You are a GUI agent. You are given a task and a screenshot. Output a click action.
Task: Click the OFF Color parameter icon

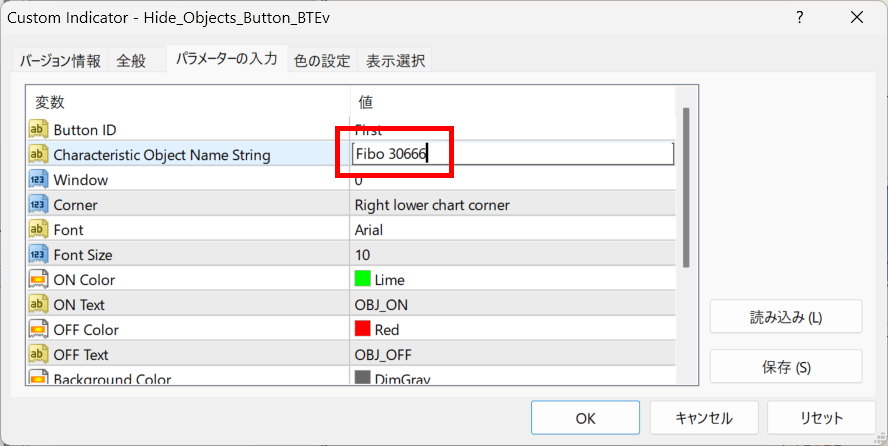[x=38, y=330]
